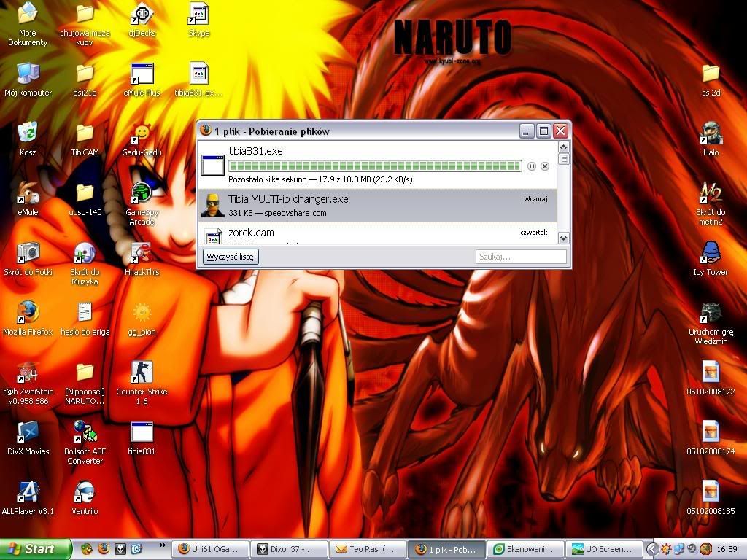This screenshot has width=747, height=560.
Task: Select the 'haslo do eriga' text file
Action: coord(85,319)
